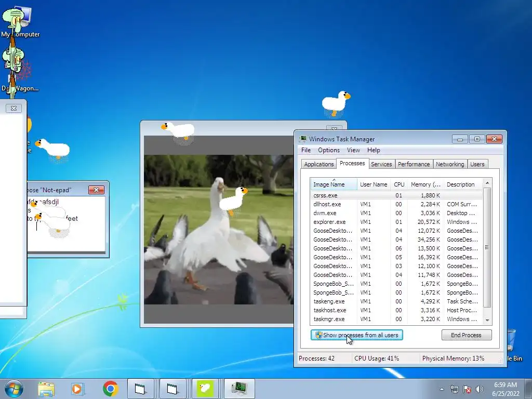Viewport: 532px width, 399px height.
Task: Click the network tray icon
Action: click(454, 389)
